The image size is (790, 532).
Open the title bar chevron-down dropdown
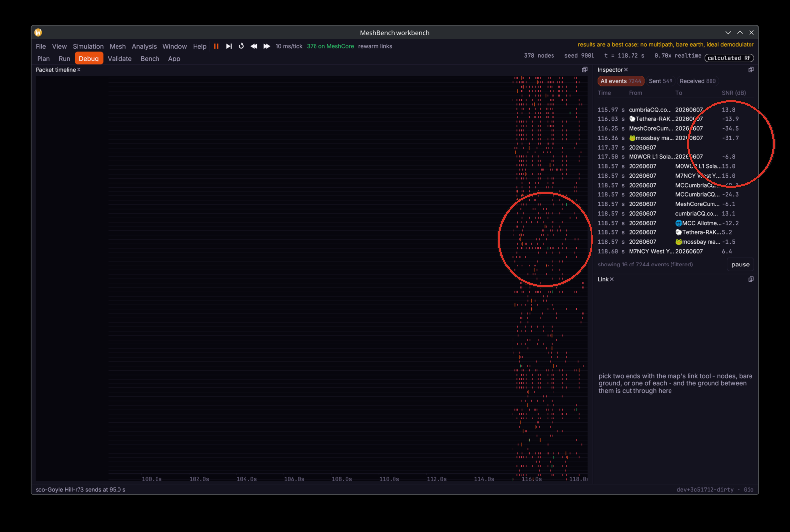click(x=728, y=33)
